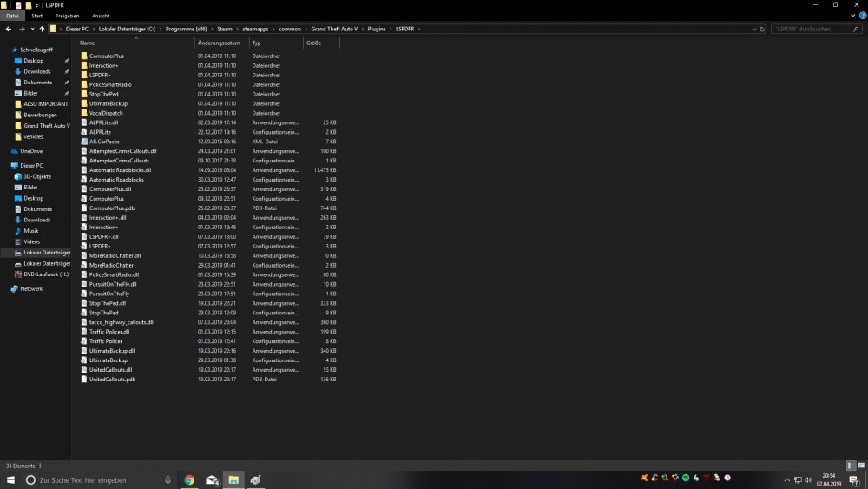868x489 pixels.
Task: Click Steam in the address path
Action: 225,29
